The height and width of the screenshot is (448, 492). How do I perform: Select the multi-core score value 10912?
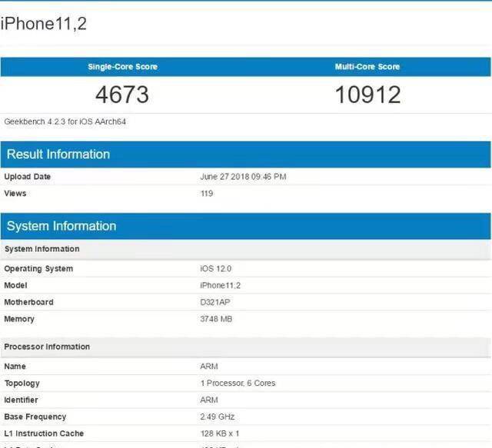(x=367, y=95)
